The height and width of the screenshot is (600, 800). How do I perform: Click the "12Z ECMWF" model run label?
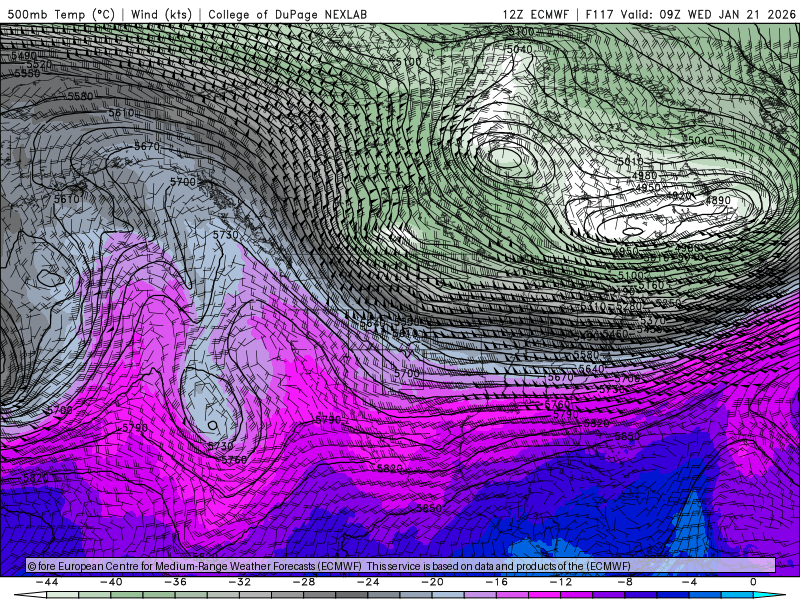click(x=535, y=14)
